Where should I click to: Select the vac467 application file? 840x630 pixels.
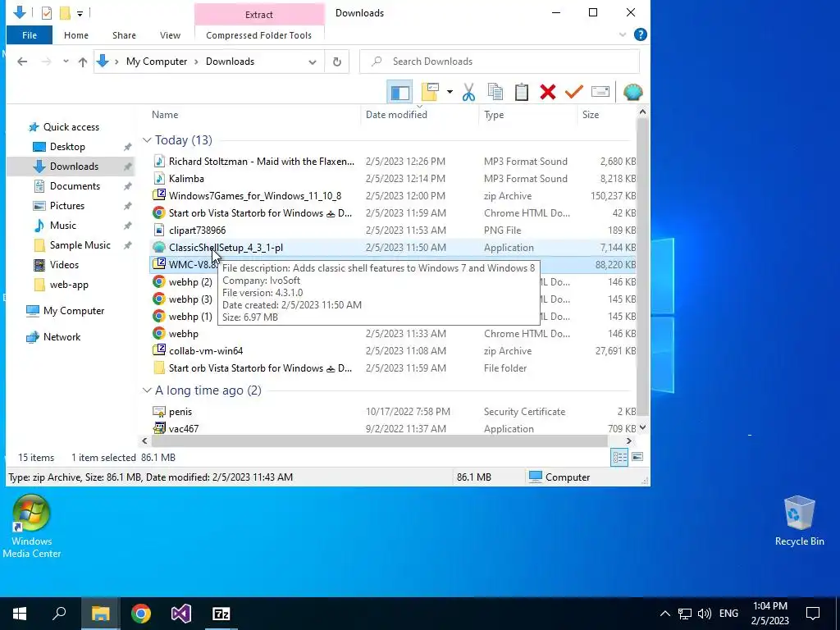tap(394, 428)
